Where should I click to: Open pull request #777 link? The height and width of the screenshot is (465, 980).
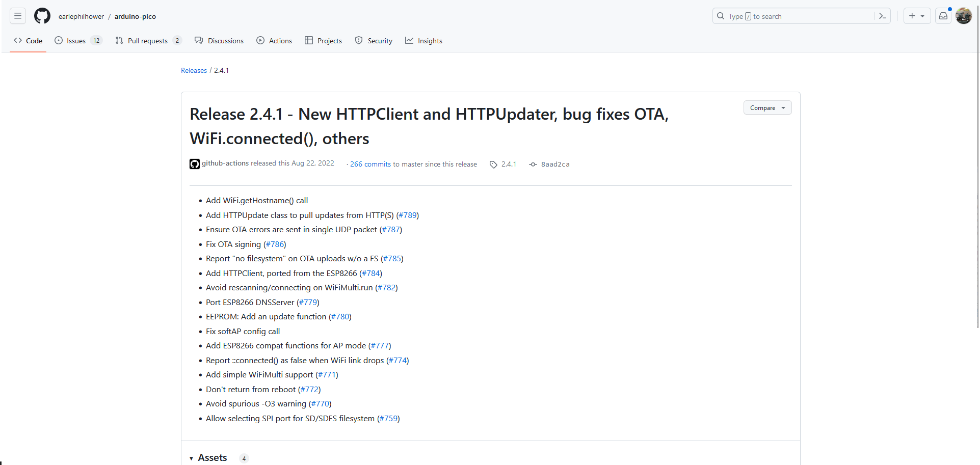tap(380, 345)
